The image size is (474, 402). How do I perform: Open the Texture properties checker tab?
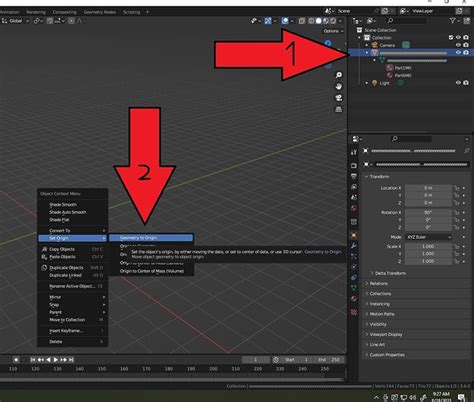pos(354,312)
